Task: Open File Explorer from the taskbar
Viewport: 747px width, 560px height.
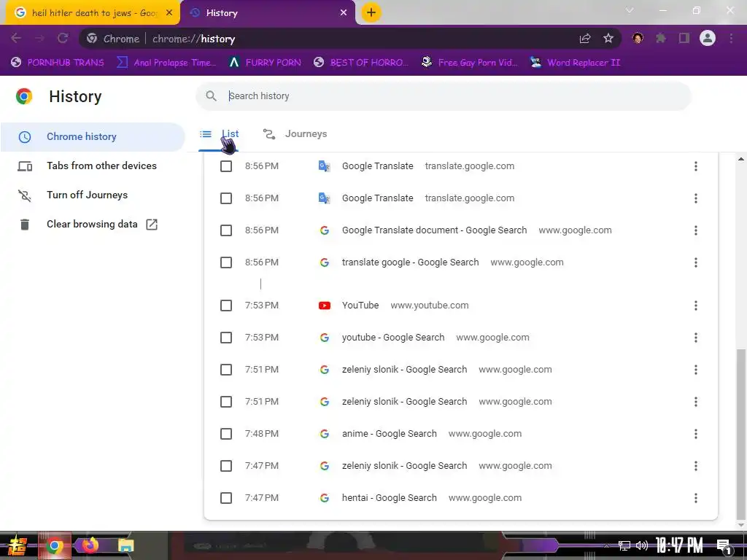Action: tap(125, 545)
